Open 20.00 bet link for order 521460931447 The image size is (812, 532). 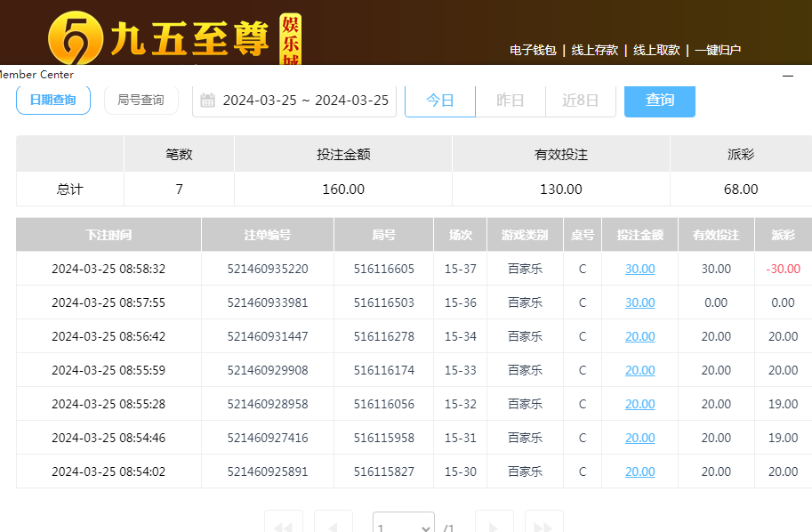[x=640, y=336]
